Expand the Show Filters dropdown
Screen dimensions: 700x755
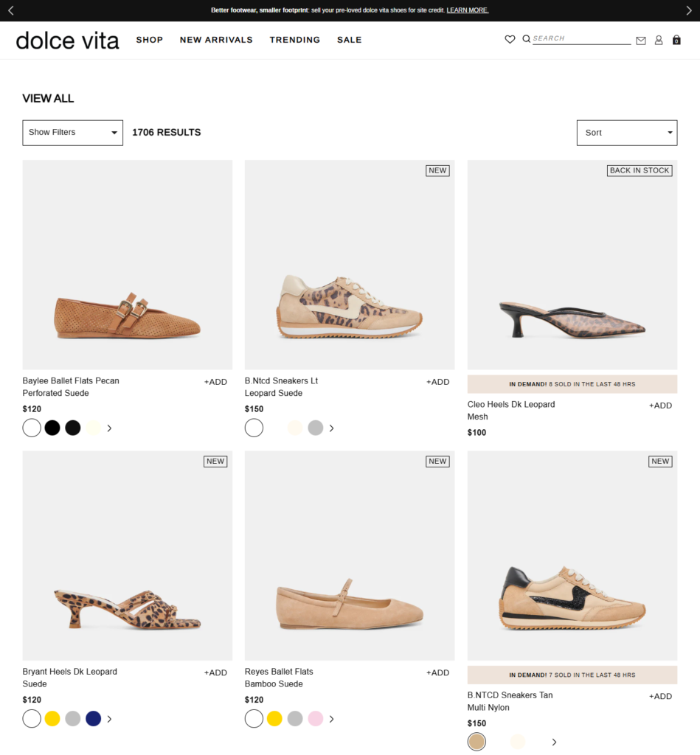[72, 133]
